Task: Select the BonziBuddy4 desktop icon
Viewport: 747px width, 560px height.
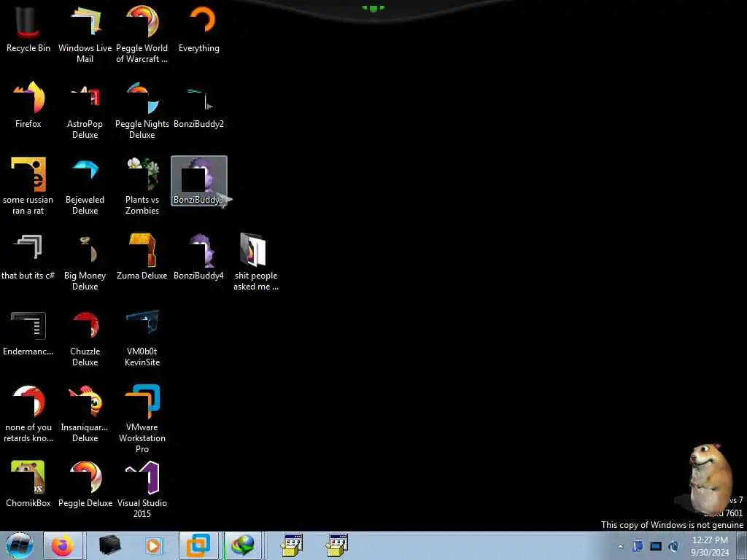Action: click(198, 256)
